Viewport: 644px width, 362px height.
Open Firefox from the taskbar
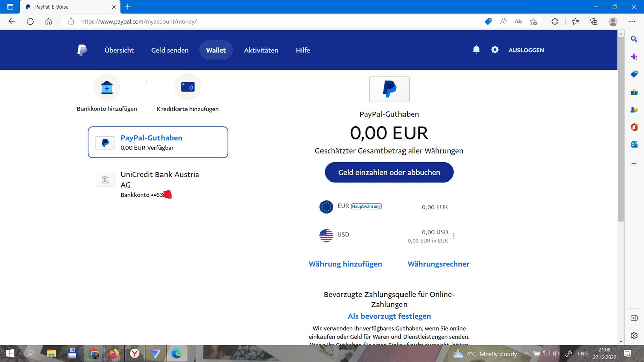click(114, 353)
